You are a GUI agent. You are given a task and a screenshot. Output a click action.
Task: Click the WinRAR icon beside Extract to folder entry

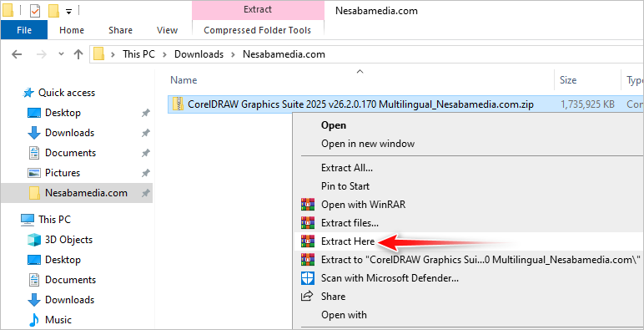tap(308, 260)
